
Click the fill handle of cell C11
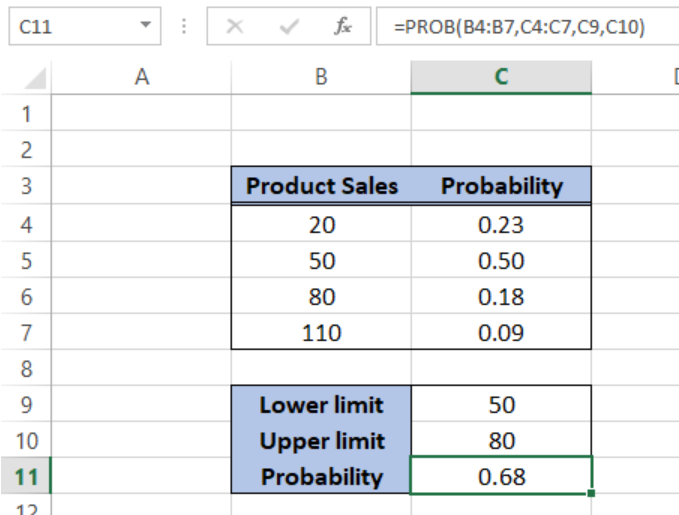592,493
